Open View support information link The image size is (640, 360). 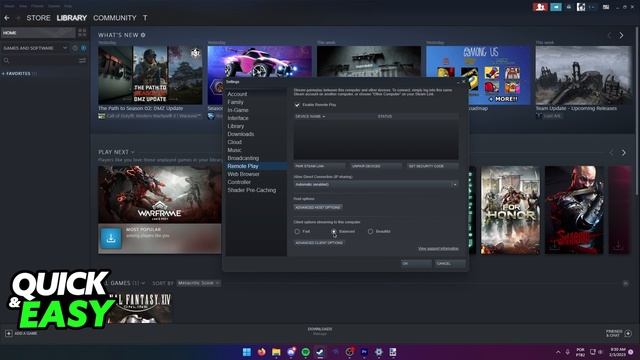(x=438, y=249)
